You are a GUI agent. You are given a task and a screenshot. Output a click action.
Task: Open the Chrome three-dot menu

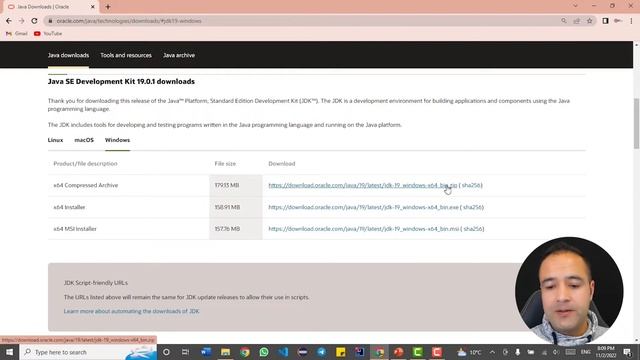coord(631,21)
